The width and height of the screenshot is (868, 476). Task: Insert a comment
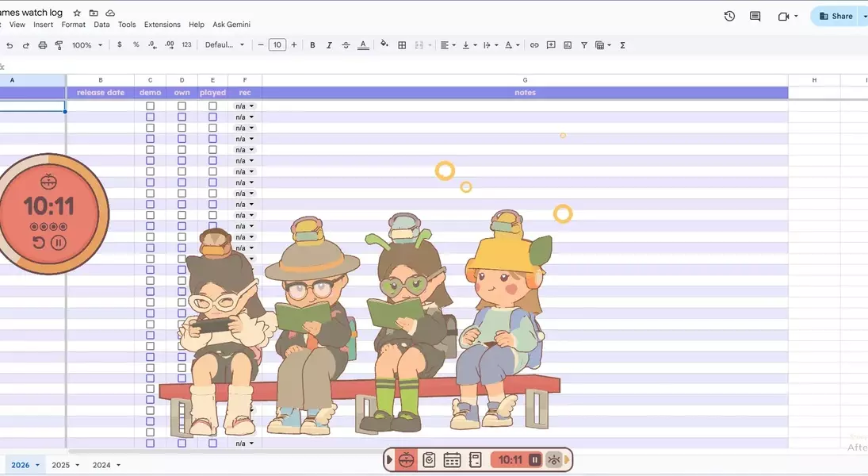(550, 45)
